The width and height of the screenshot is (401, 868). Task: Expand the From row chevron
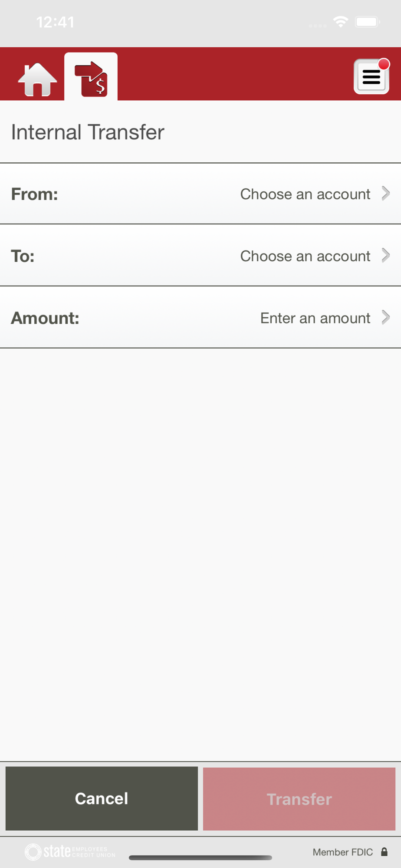[x=385, y=194]
